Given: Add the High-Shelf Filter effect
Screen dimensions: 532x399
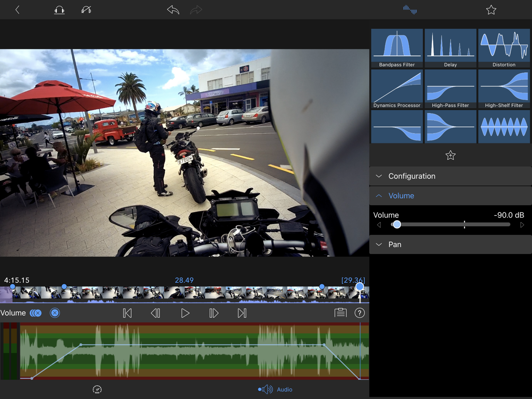Looking at the screenshot, I should click(x=504, y=89).
